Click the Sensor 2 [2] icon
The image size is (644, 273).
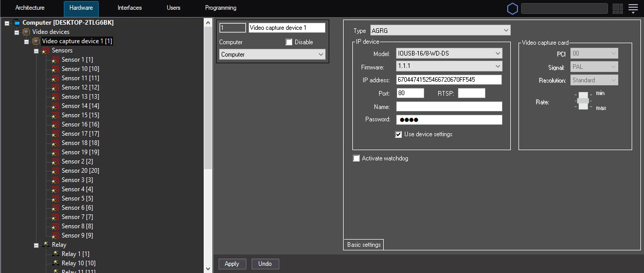[x=56, y=161]
